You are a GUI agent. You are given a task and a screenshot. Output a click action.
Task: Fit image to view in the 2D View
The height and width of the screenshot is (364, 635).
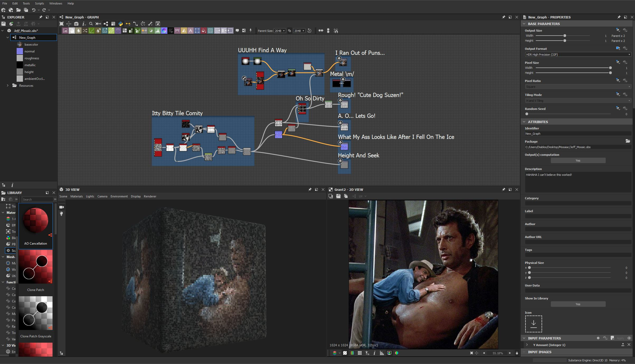point(471,353)
